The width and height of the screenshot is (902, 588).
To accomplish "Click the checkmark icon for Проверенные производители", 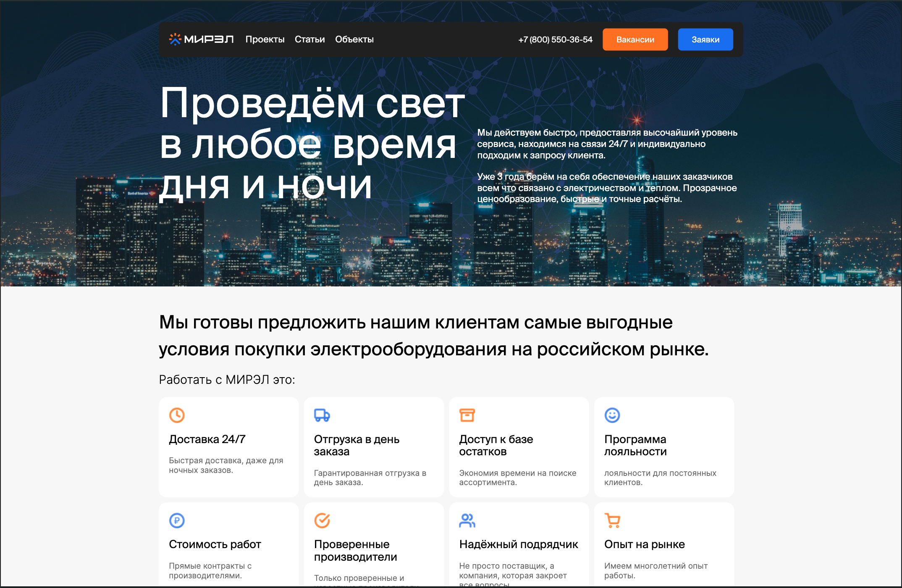I will point(322,520).
